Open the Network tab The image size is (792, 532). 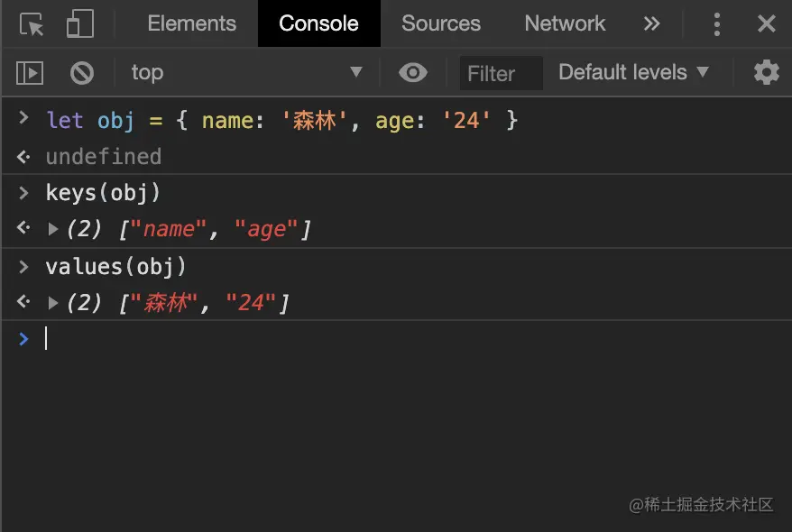click(565, 23)
